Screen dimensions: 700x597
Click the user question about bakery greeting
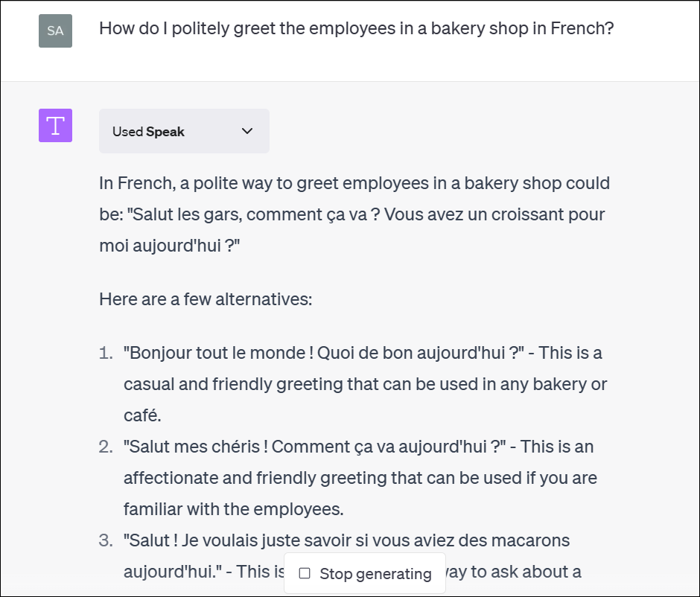pyautogui.click(x=356, y=28)
